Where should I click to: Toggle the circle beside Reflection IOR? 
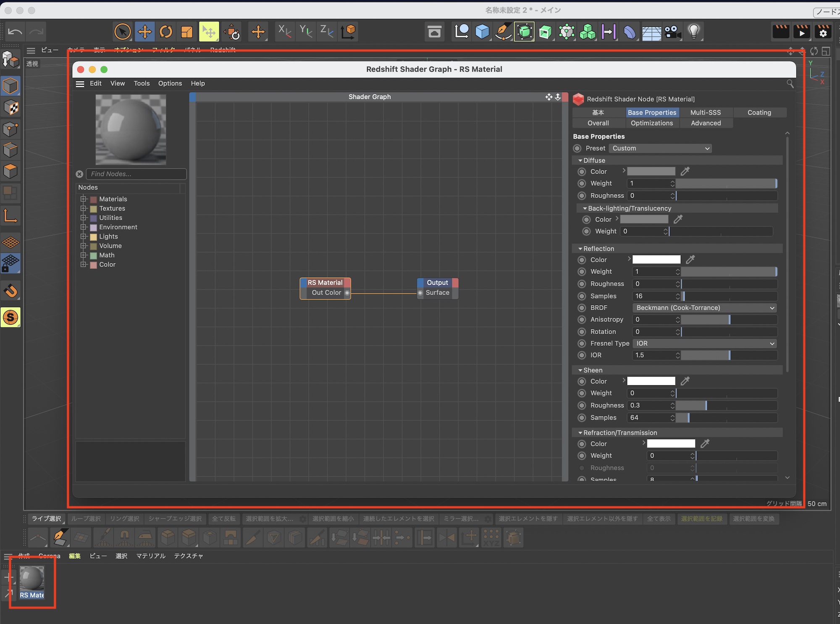[582, 355]
